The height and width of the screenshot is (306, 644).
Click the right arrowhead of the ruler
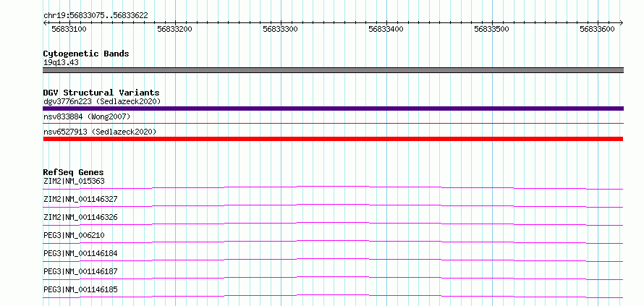621,22
